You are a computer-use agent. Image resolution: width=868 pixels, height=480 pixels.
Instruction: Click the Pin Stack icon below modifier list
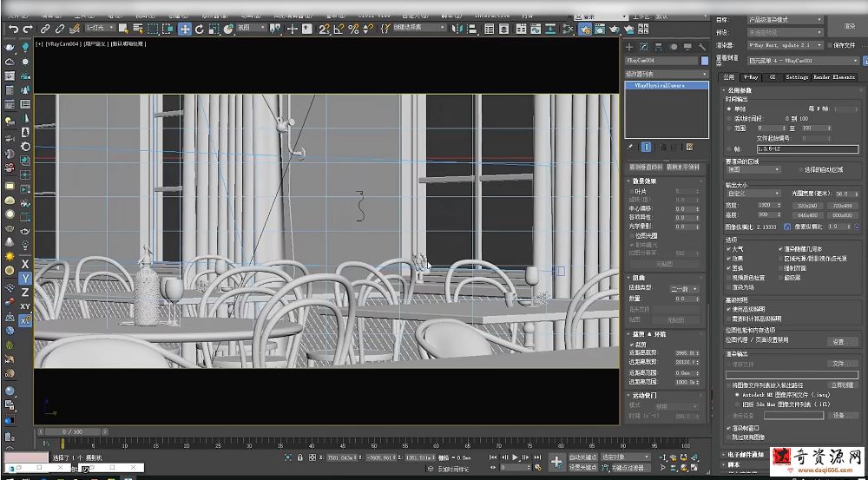630,148
